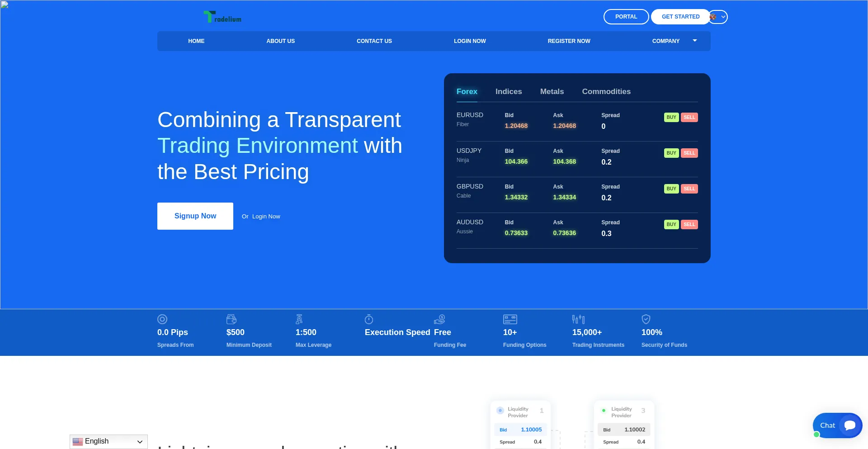
Task: Expand the Company dropdown menu
Action: click(674, 41)
